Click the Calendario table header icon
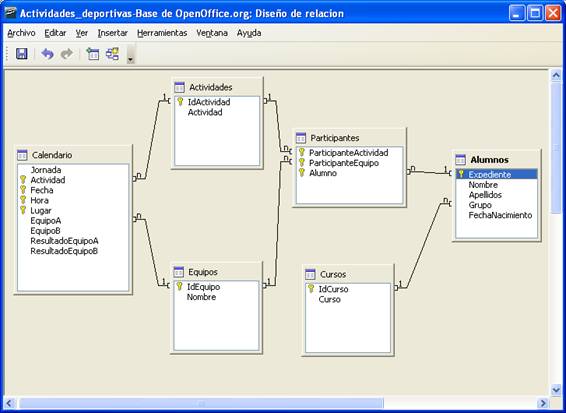The image size is (566, 413). [x=22, y=155]
